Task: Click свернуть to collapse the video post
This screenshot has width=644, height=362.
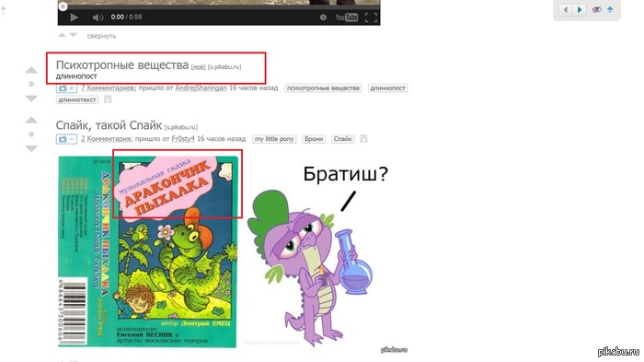Action: click(x=101, y=36)
